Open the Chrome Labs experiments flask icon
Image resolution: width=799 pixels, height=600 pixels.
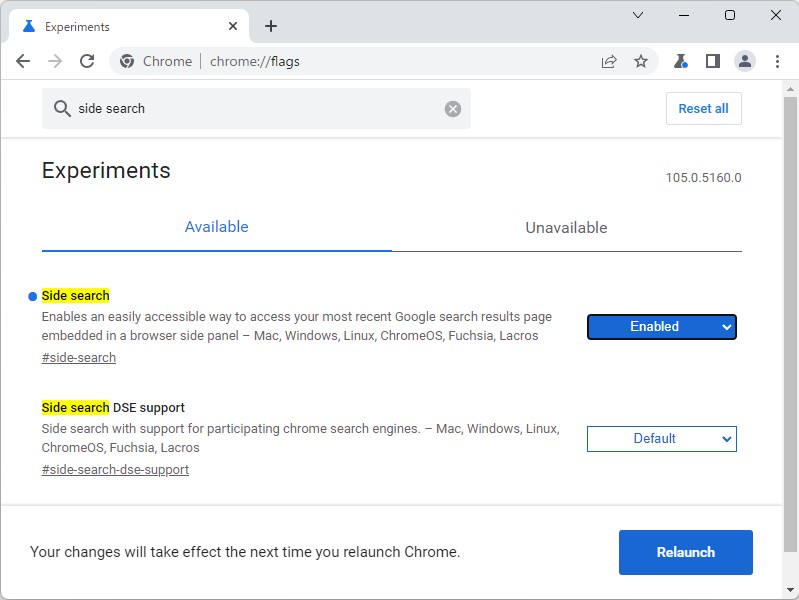coord(680,61)
